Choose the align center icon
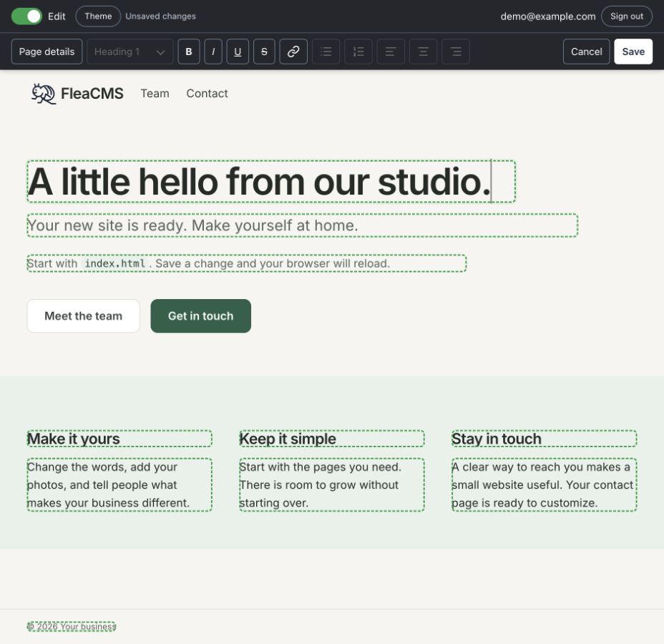 pyautogui.click(x=423, y=52)
